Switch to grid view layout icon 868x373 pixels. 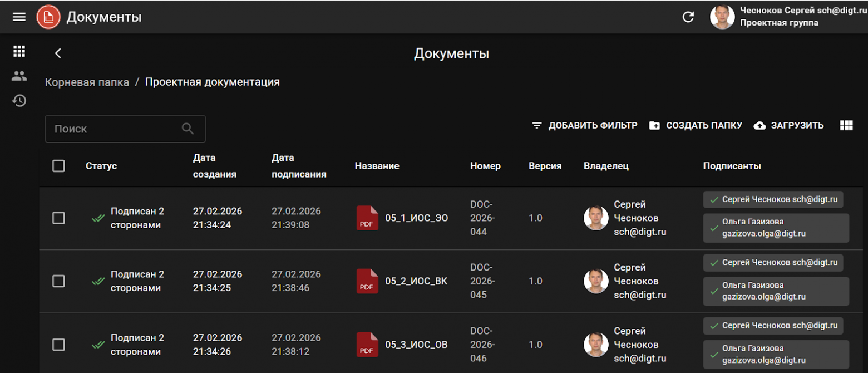pyautogui.click(x=846, y=126)
